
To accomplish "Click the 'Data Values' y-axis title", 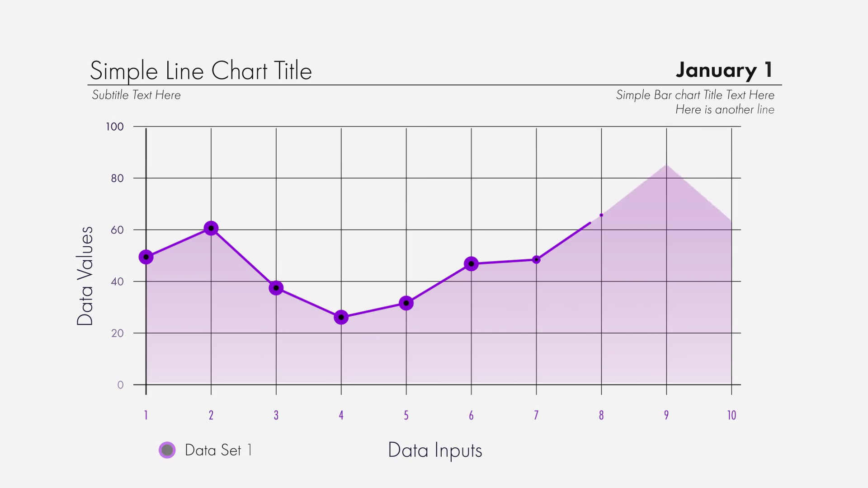I will tap(85, 276).
